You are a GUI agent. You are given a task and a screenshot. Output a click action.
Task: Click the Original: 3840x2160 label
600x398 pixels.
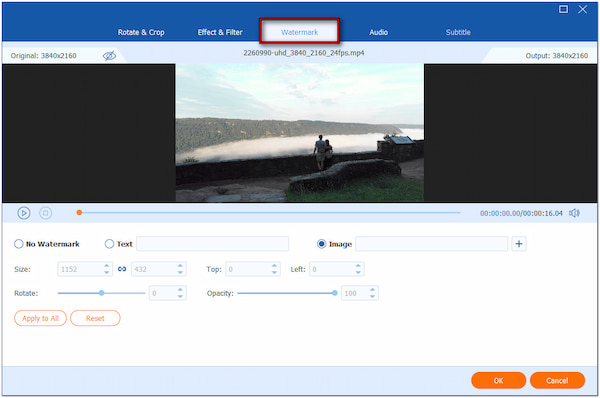pos(44,56)
